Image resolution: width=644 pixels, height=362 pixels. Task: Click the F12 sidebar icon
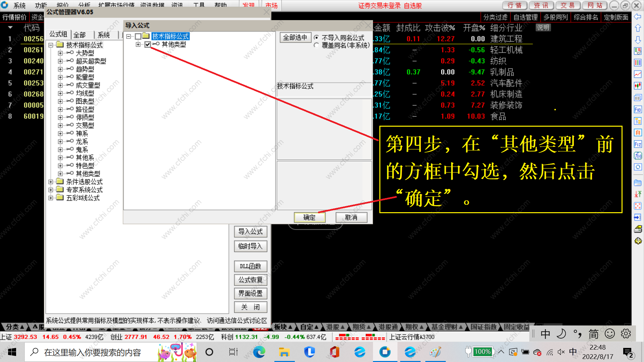[x=638, y=144]
